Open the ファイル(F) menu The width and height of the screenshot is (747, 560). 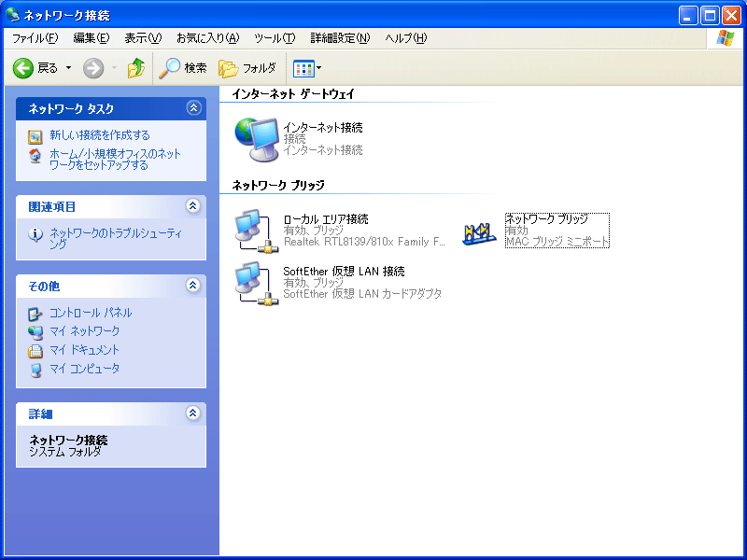tap(35, 38)
